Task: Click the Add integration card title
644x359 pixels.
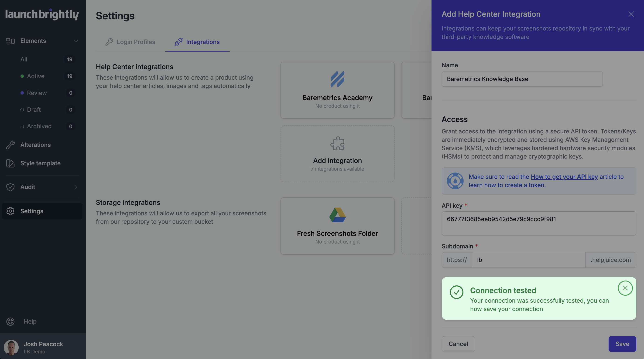Action: [x=337, y=160]
